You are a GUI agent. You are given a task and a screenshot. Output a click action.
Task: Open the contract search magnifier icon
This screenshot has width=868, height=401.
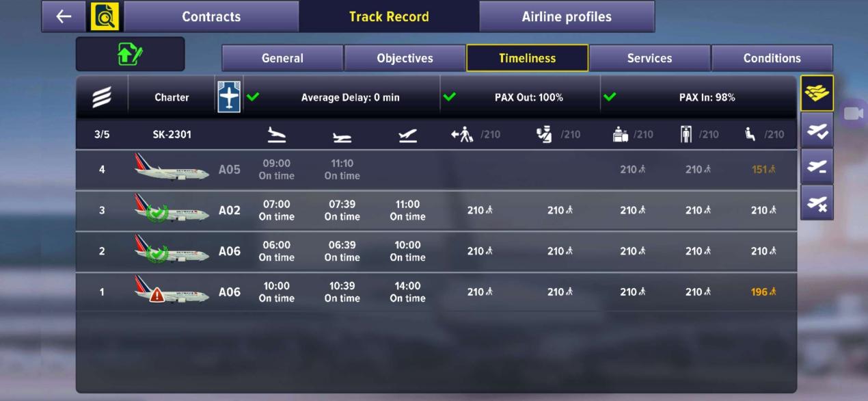pos(105,16)
